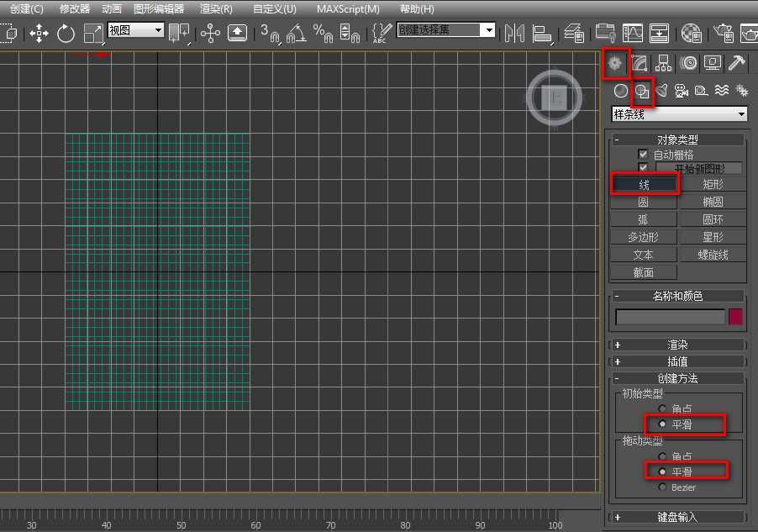Open the 创建(C) menu

point(27,8)
